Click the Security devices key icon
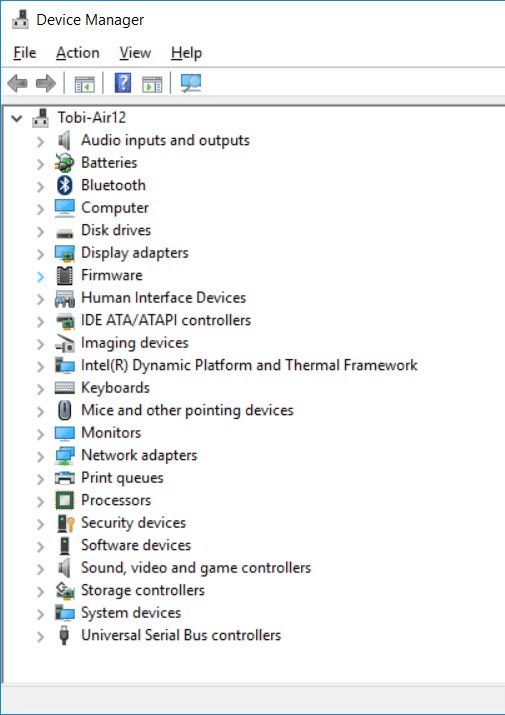The height and width of the screenshot is (715, 505). click(x=65, y=523)
